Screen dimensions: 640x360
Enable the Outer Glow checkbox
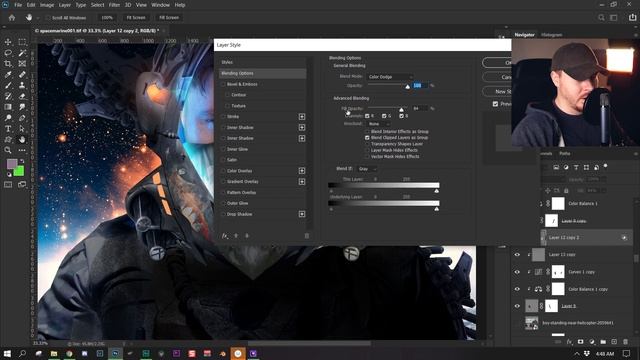pos(223,203)
